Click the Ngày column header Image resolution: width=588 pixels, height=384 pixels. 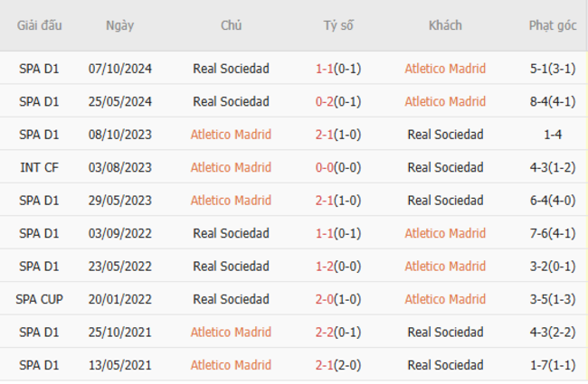pos(119,26)
